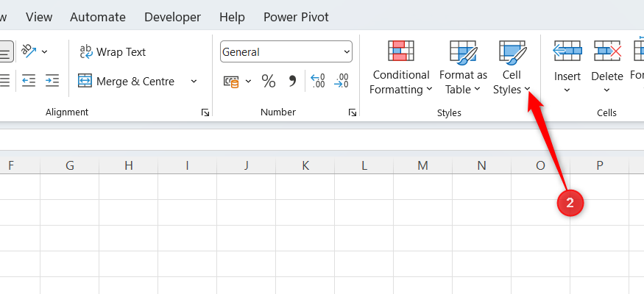Open the Automate ribbon tab
644x294 pixels.
click(98, 17)
